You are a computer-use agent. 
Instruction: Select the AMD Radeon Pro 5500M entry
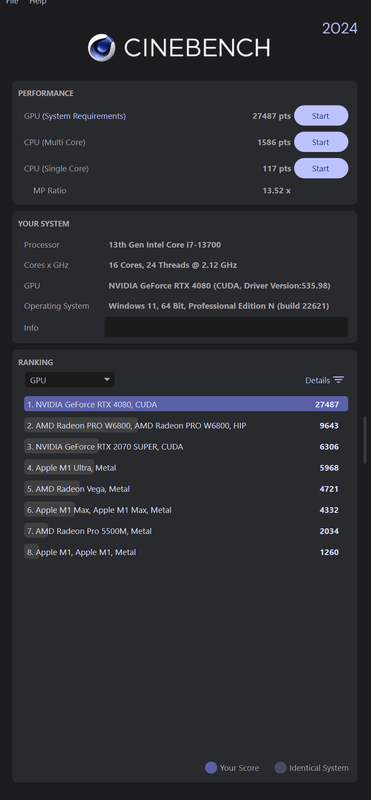point(186,531)
